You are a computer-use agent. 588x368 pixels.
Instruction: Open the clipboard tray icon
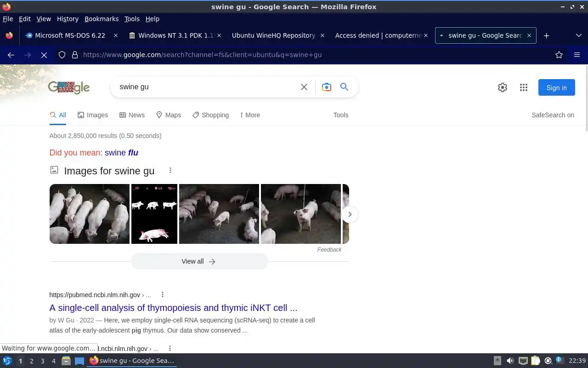(x=536, y=361)
